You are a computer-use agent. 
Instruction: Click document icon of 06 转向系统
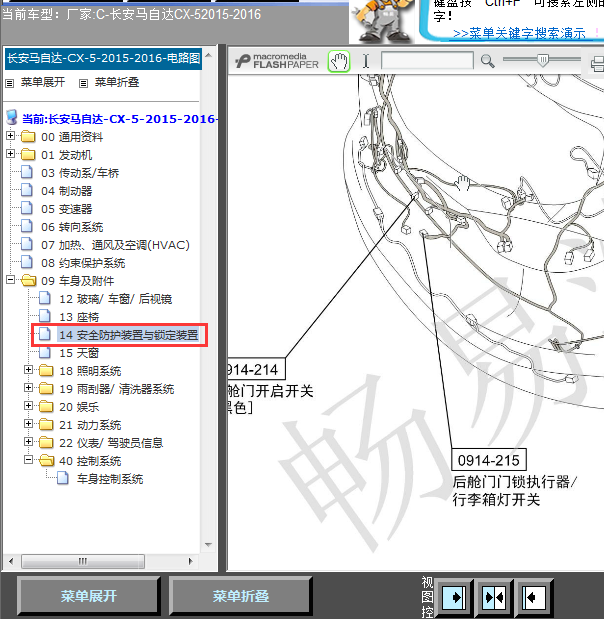click(27, 226)
